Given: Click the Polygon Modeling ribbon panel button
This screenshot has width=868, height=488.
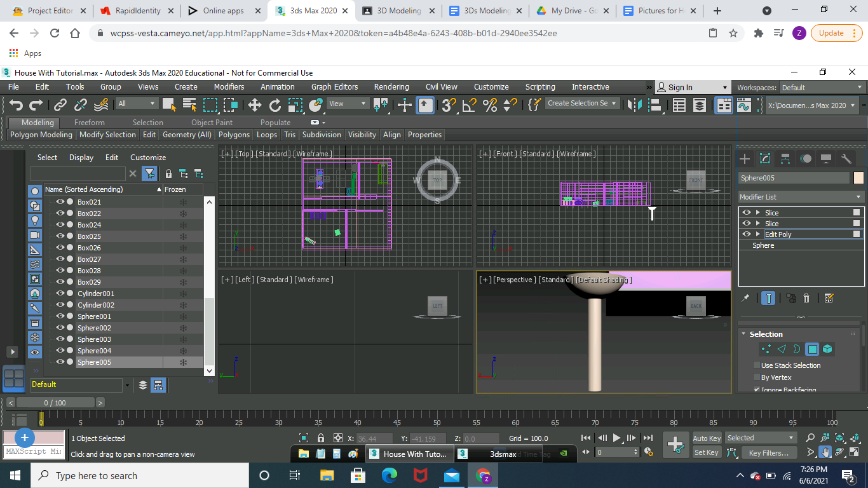Looking at the screenshot, I should (41, 135).
